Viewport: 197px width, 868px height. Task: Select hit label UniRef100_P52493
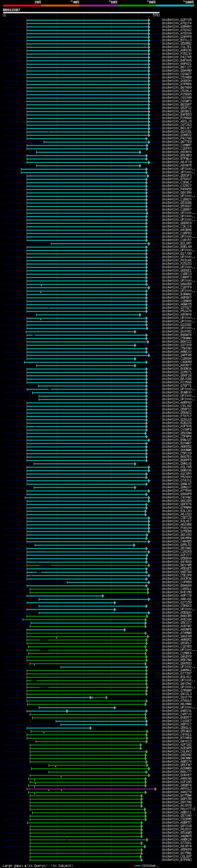coord(177,477)
